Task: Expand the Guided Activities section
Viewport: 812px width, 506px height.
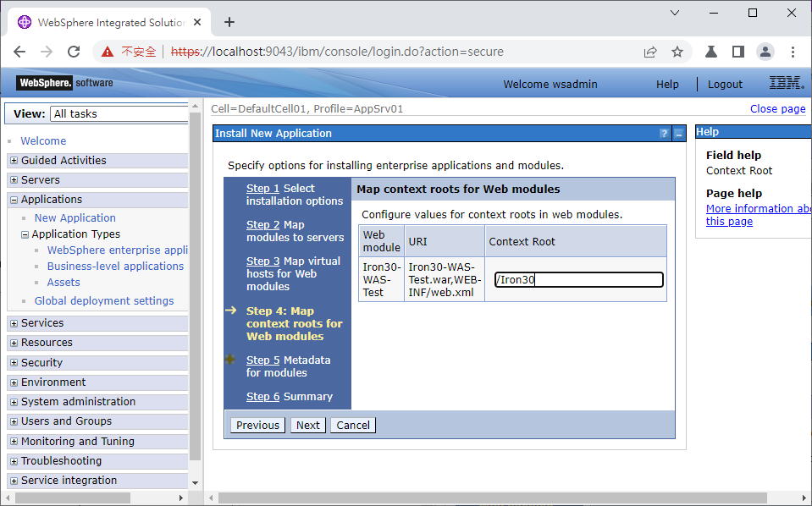Action: [x=14, y=161]
